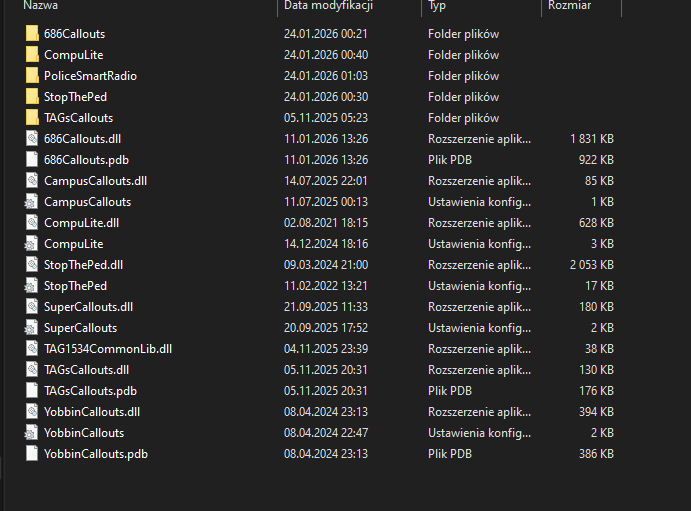
Task: Select the YobbinCallouts.pdb file icon
Action: [34, 454]
